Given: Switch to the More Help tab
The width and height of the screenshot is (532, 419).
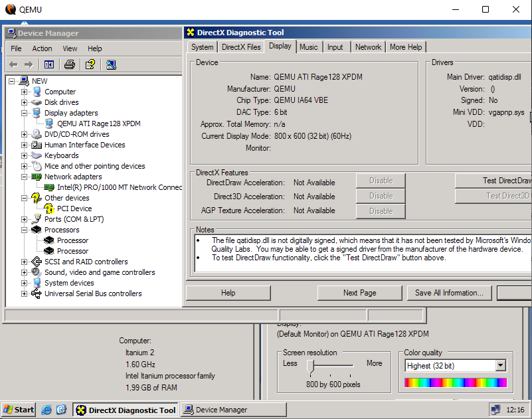Looking at the screenshot, I should 406,47.
